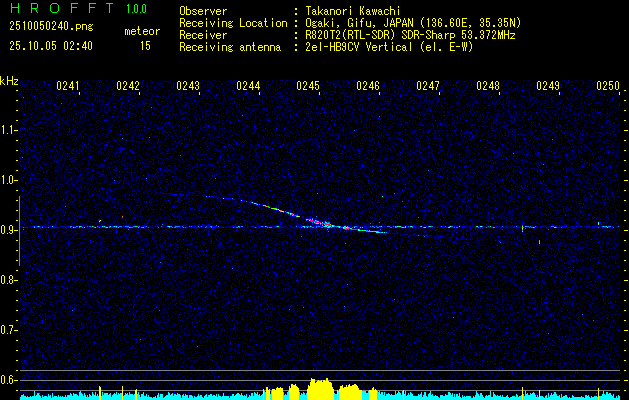Screen dimensions: 629x400
Task: Click the 0243 time axis marker
Action: click(x=188, y=86)
